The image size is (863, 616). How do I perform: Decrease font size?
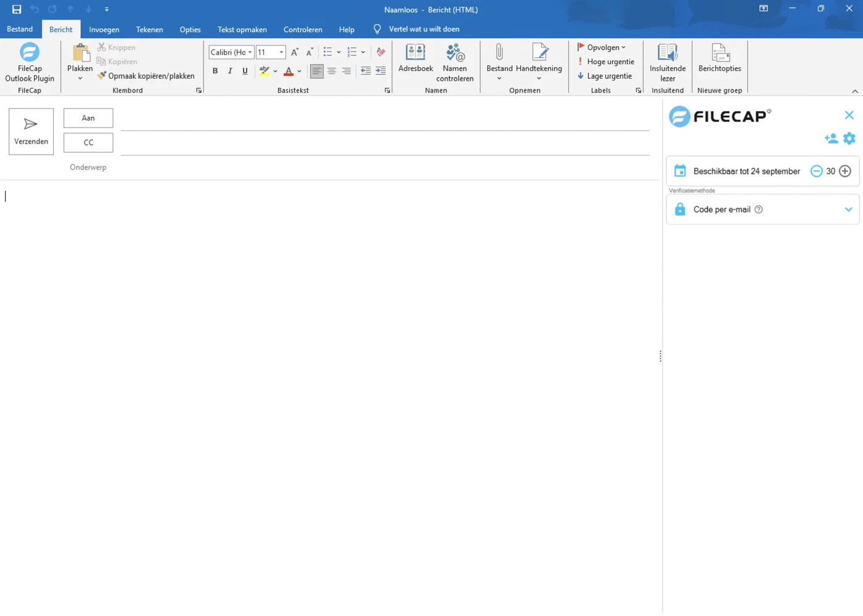pos(309,52)
